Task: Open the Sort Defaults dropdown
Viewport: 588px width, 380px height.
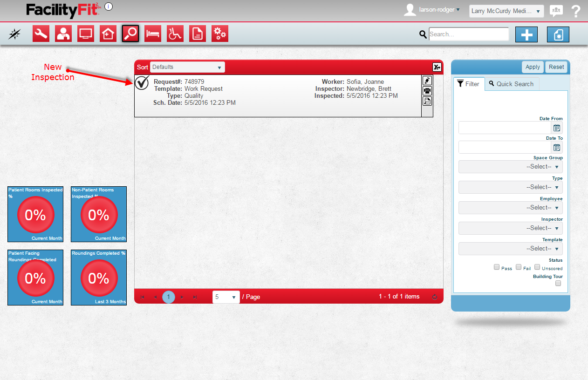Action: click(x=187, y=67)
